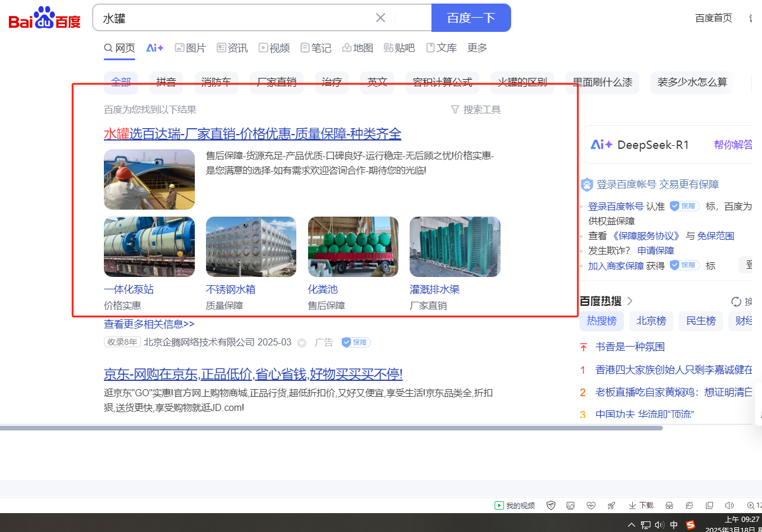
Task: Go to 百度首页
Action: pyautogui.click(x=714, y=18)
